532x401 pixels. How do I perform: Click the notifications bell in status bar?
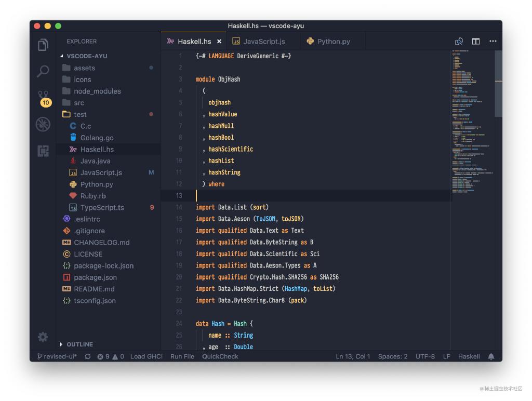click(x=491, y=356)
